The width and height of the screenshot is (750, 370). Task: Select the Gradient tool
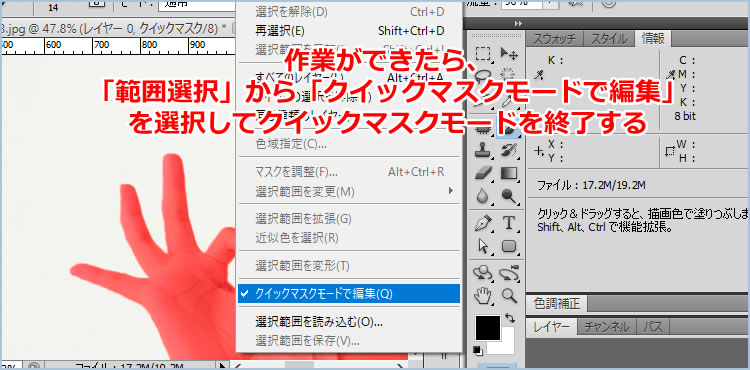tap(509, 173)
